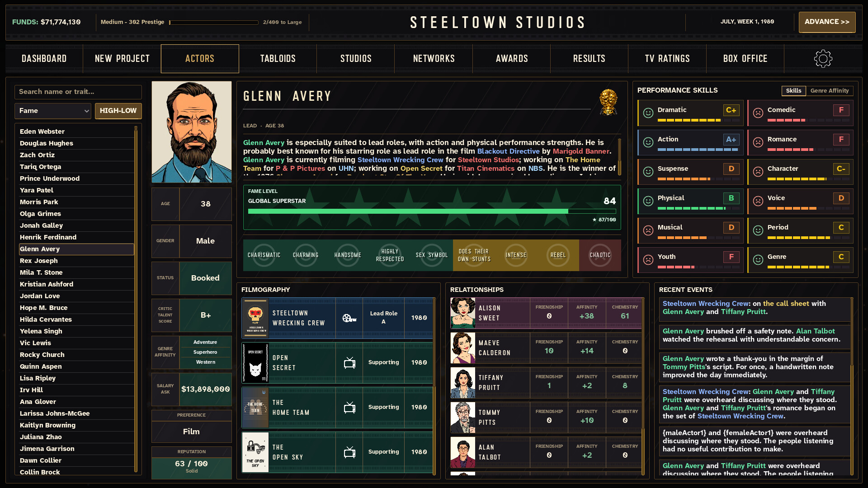868x488 pixels.
Task: Click Glenn Avery's portrait image
Action: click(x=191, y=132)
